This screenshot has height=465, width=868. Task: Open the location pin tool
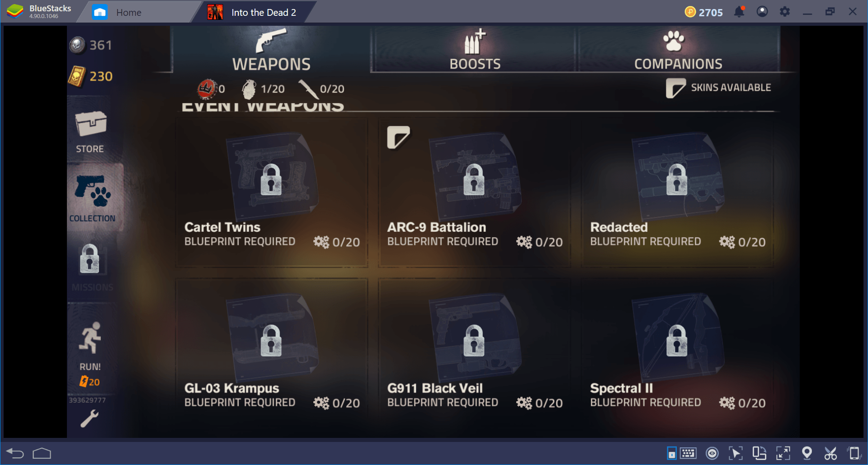coord(807,453)
